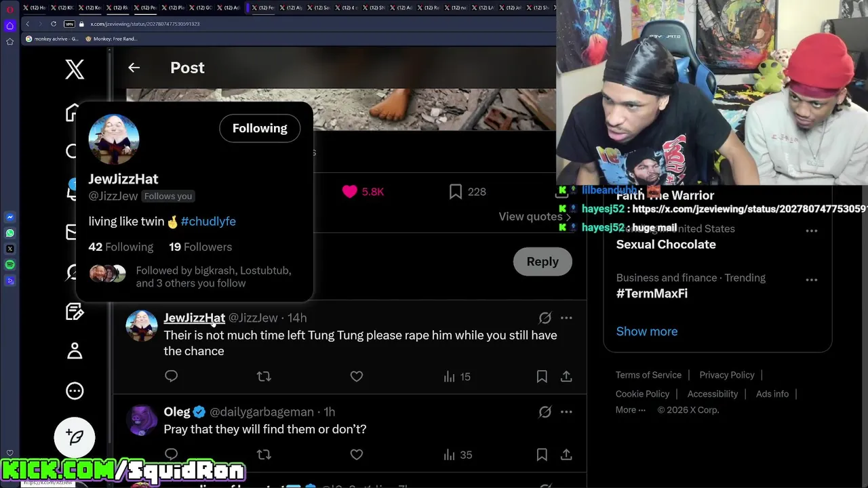Expand View quotes chevron
This screenshot has width=868, height=488.
(568, 217)
